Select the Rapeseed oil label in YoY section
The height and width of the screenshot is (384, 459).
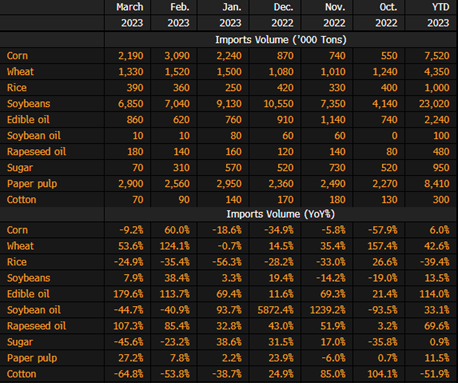[x=37, y=326]
